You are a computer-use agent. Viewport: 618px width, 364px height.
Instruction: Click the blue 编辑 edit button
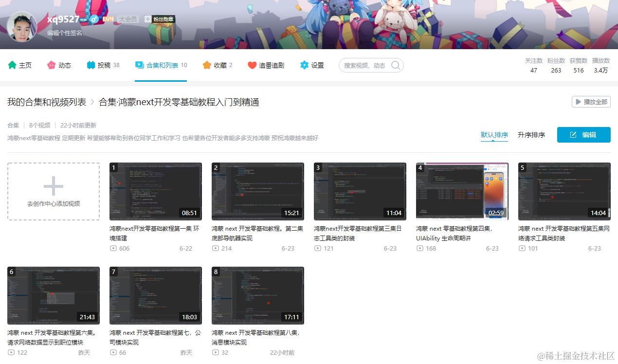pos(584,135)
